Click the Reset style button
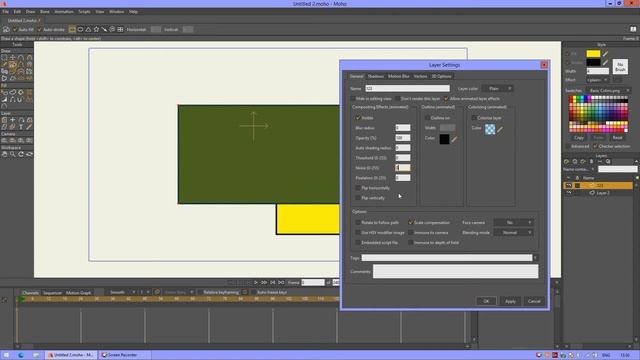 (x=618, y=138)
